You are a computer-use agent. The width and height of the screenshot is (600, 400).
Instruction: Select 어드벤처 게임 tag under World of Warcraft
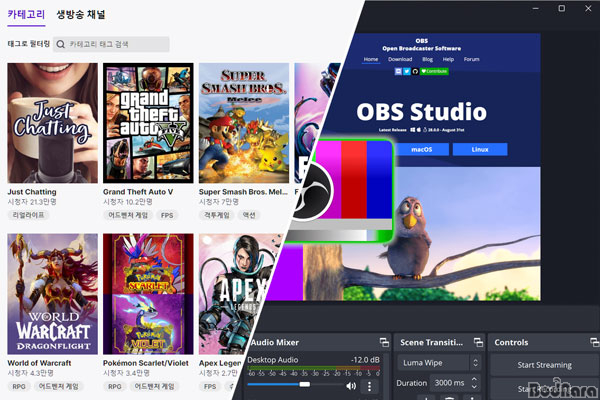click(59, 386)
